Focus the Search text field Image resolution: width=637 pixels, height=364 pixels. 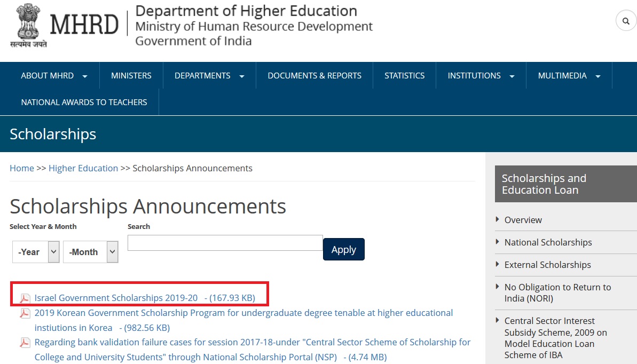pos(225,243)
